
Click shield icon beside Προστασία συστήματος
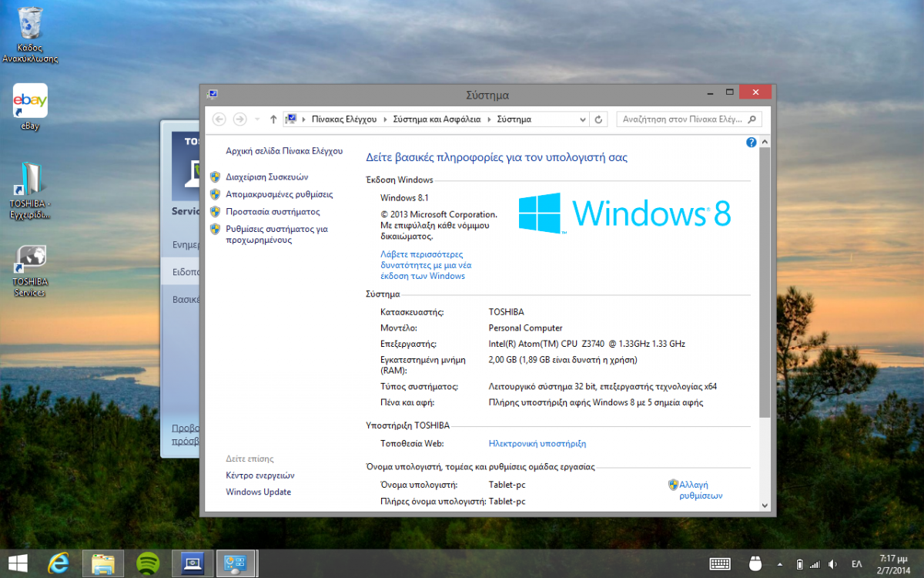click(216, 211)
